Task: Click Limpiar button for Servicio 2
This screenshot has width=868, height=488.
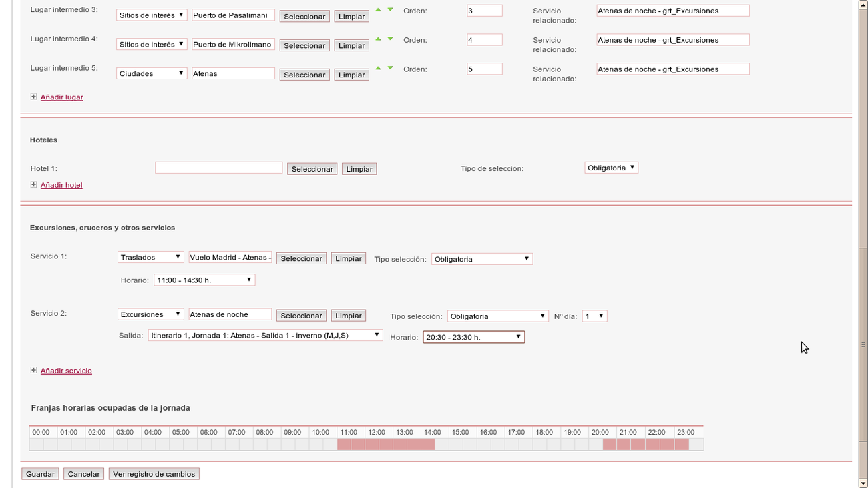Action: 348,315
